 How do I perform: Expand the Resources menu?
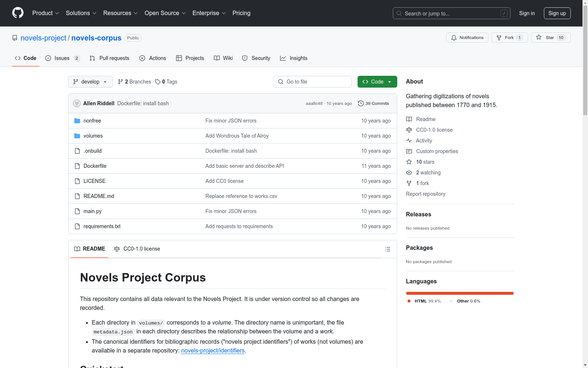121,13
